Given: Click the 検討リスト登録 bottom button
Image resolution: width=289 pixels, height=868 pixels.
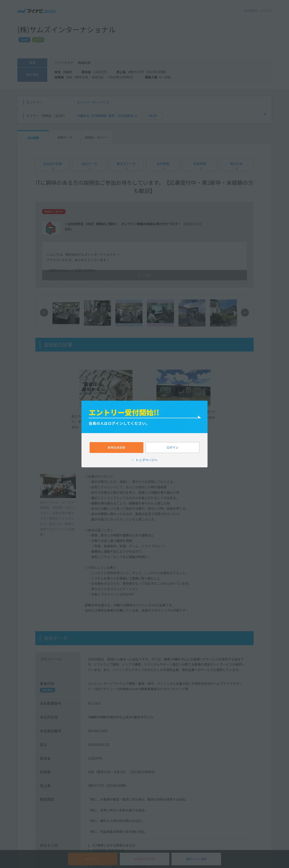Looking at the screenshot, I should [x=196, y=859].
